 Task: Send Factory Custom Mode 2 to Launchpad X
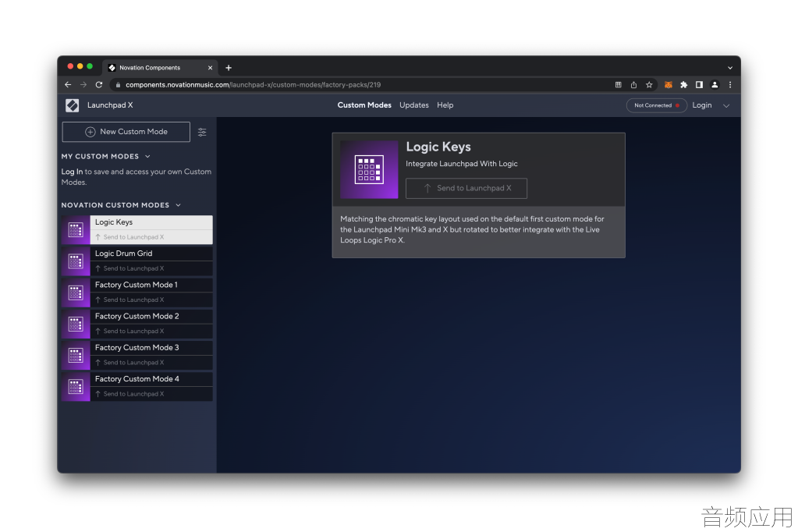click(x=151, y=332)
